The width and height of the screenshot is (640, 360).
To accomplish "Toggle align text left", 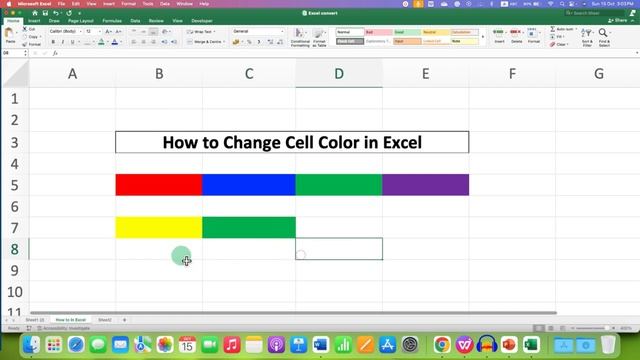I will (134, 42).
